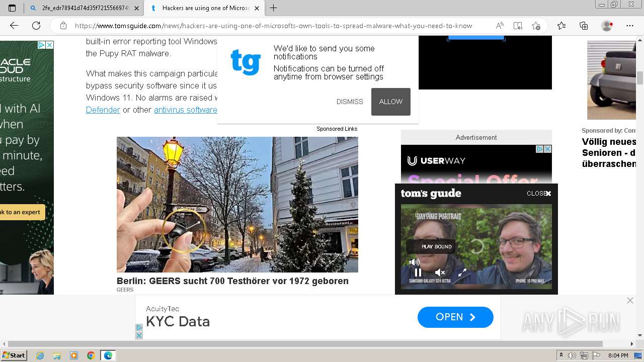The width and height of the screenshot is (644, 362).
Task: Allow tom's guide notifications
Action: pos(391,102)
